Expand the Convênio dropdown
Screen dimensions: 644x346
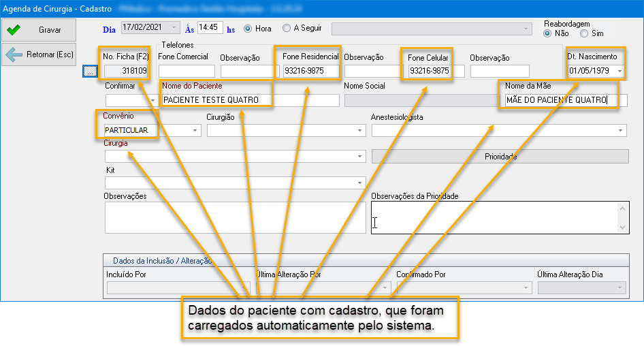click(x=195, y=130)
